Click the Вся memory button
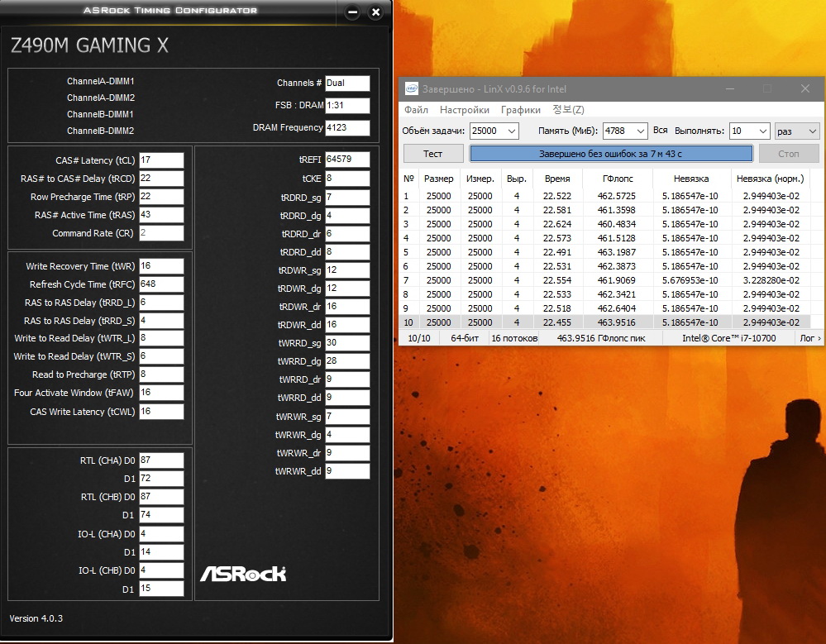This screenshot has width=826, height=644. (x=660, y=130)
